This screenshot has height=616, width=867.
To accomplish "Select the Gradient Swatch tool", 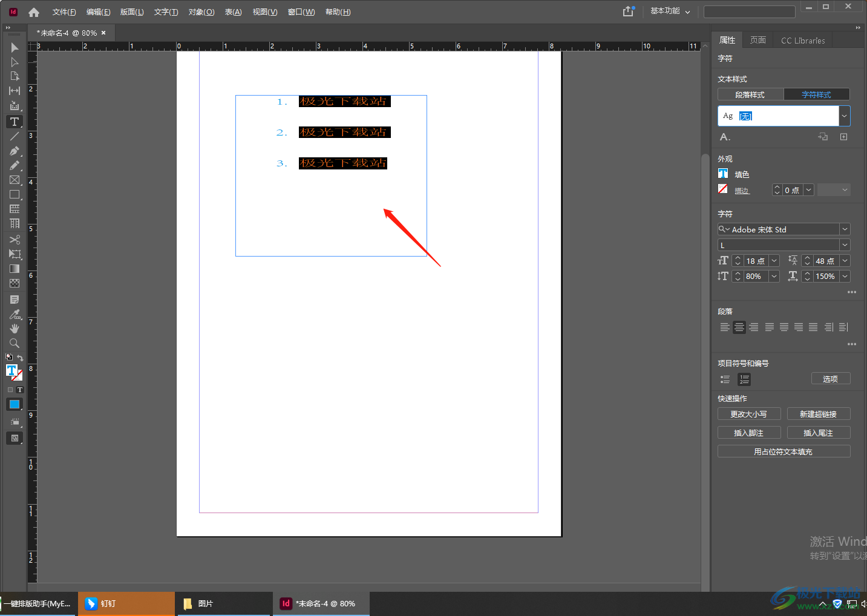I will [15, 269].
